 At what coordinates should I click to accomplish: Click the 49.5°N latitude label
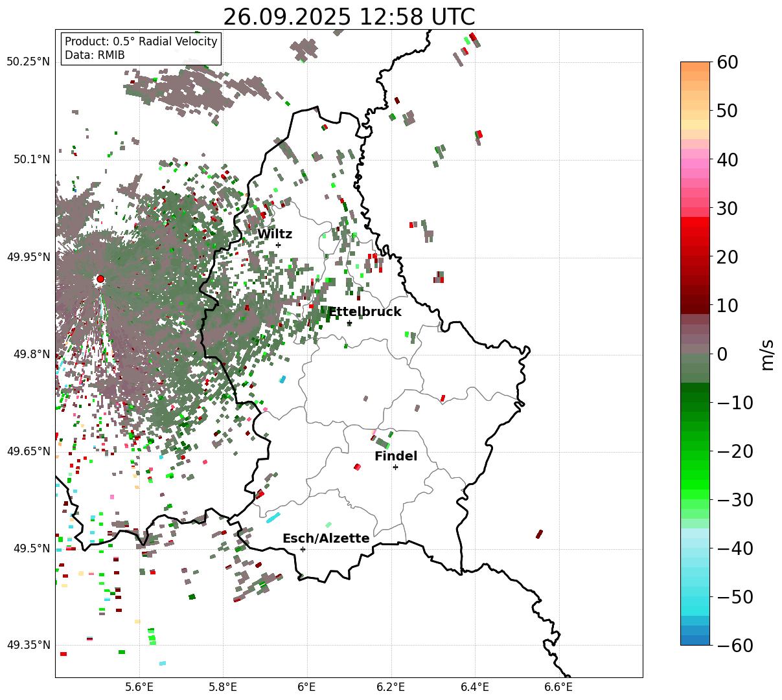(30, 548)
